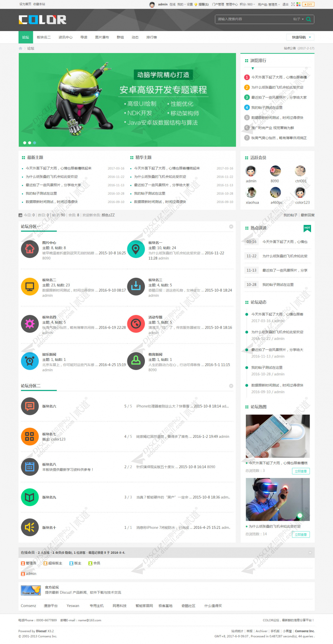Expand the 用户组: 管理员 dropdown
333x644 pixels.
pyautogui.click(x=269, y=4)
